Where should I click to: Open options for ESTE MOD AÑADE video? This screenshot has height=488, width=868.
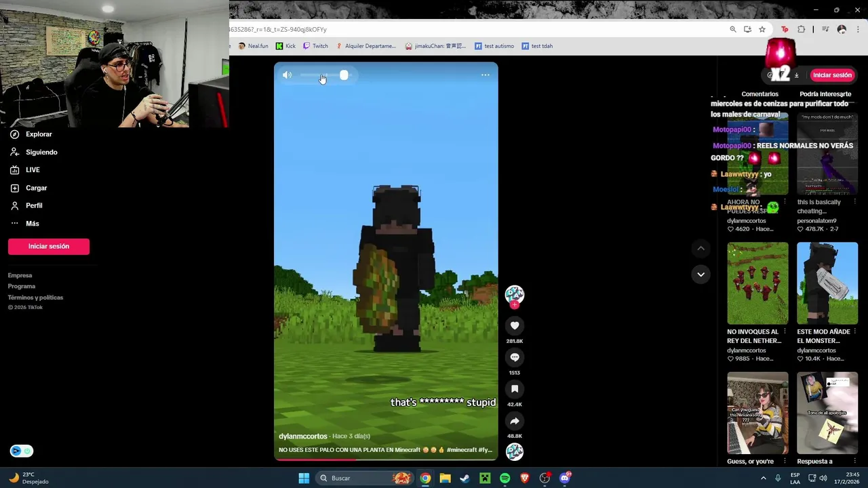[x=854, y=332]
